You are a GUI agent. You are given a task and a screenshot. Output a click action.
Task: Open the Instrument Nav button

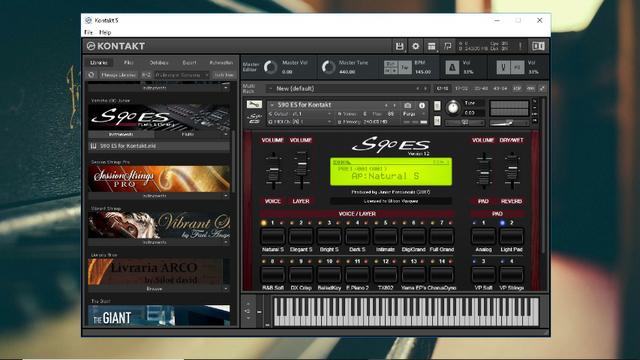coord(224,75)
